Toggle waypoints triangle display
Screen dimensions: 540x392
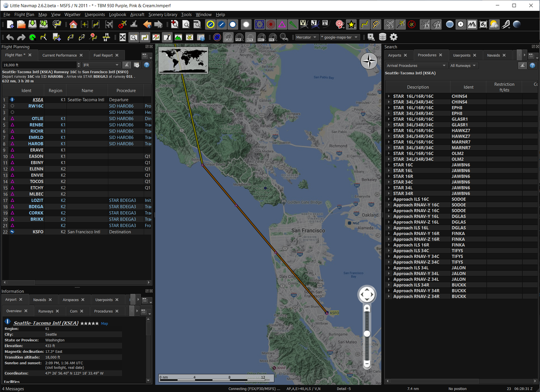[x=282, y=24]
